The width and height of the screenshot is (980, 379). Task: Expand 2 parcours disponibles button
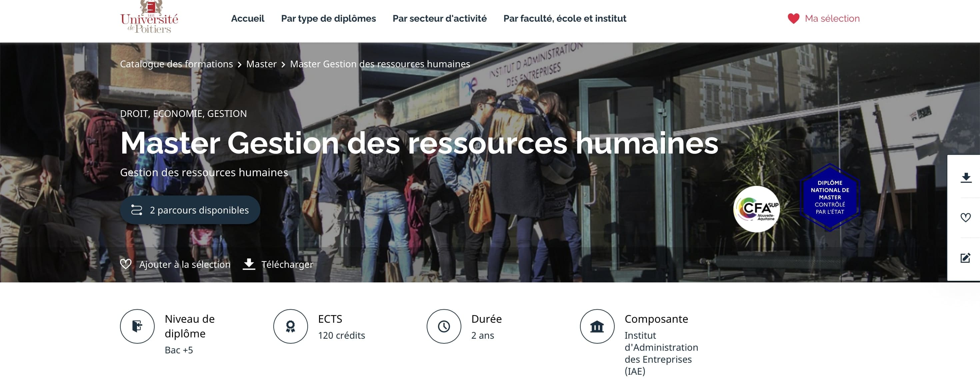coord(190,210)
